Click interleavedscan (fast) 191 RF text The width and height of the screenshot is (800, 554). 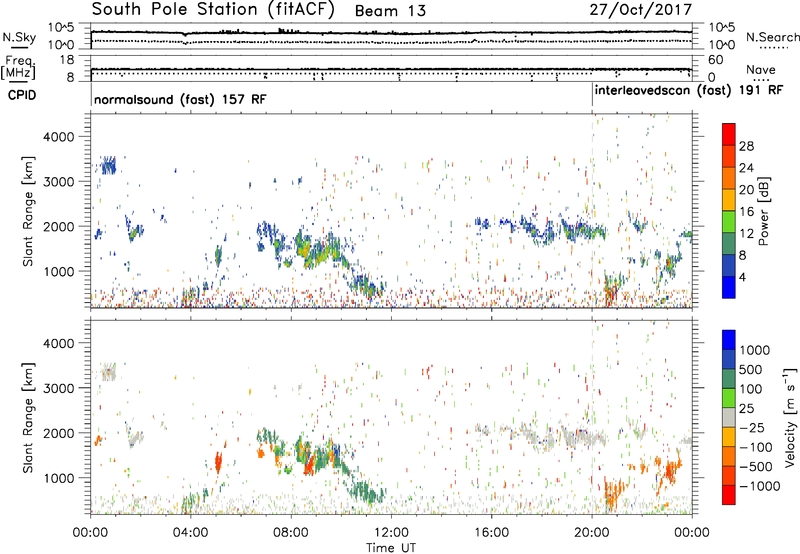689,91
